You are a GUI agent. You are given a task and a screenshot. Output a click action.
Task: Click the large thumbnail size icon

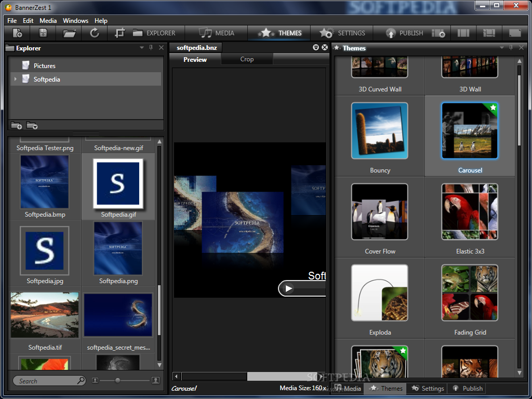click(155, 380)
